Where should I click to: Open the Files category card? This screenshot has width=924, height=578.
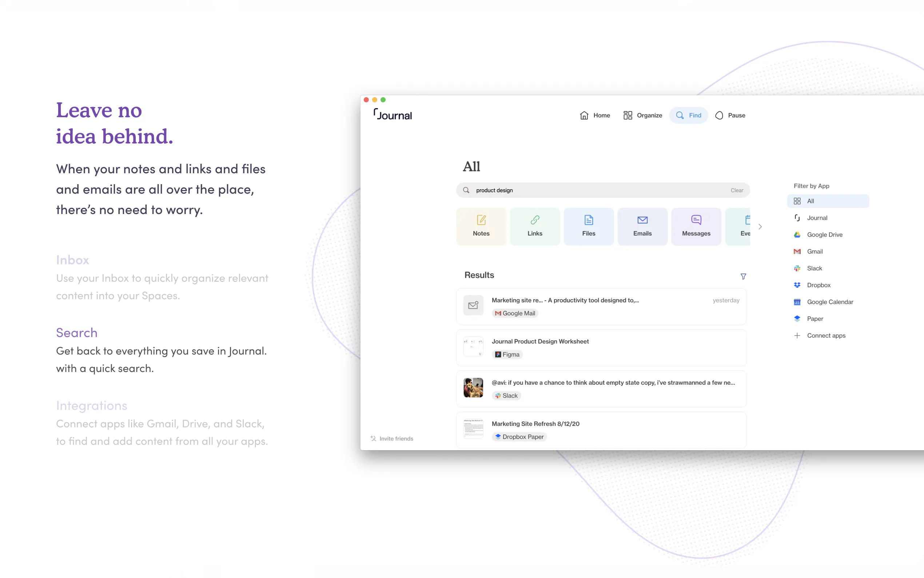coord(588,226)
